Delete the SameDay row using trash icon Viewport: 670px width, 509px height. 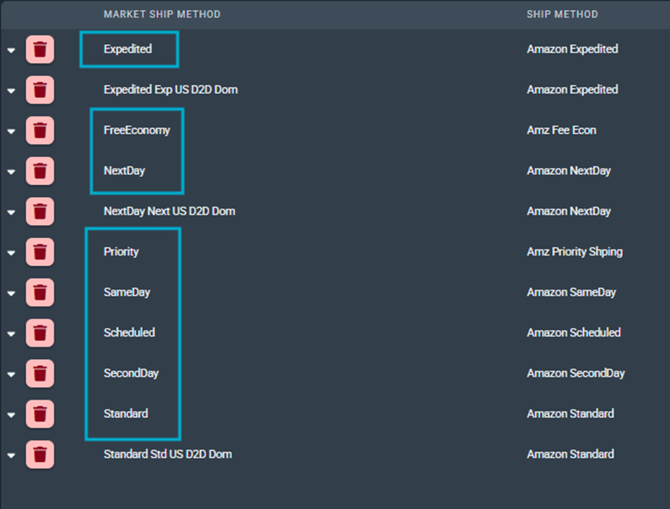39,293
